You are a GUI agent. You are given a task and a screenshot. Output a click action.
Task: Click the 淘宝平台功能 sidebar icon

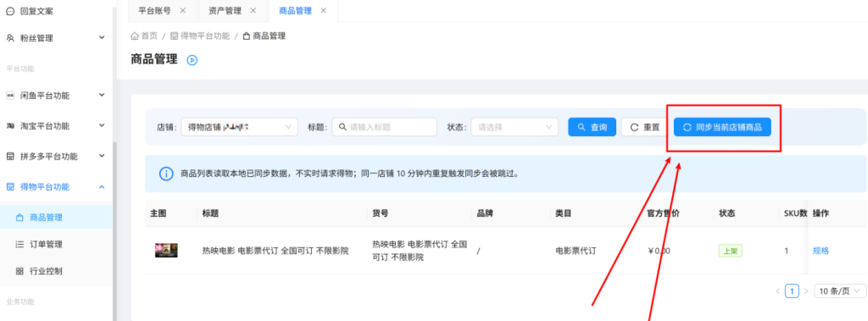point(10,125)
